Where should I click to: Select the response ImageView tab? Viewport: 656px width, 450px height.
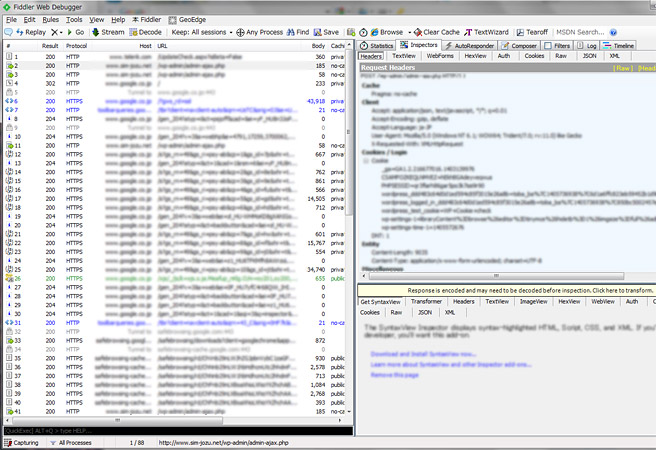pyautogui.click(x=533, y=302)
